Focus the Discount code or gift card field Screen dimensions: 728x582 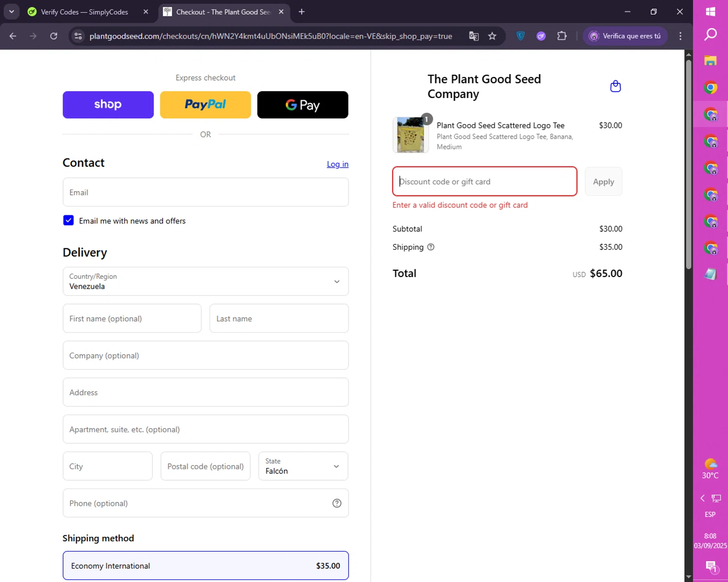pyautogui.click(x=485, y=181)
